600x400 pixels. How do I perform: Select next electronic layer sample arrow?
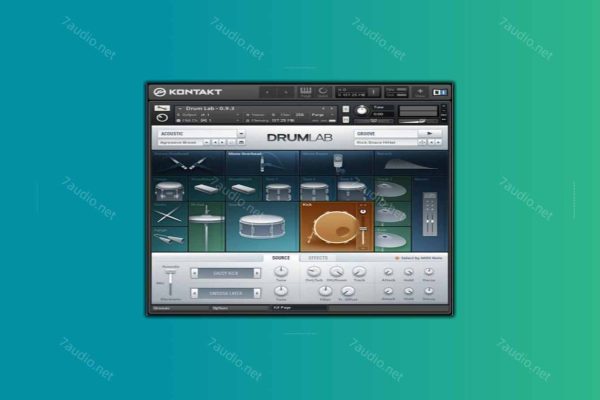pos(257,294)
